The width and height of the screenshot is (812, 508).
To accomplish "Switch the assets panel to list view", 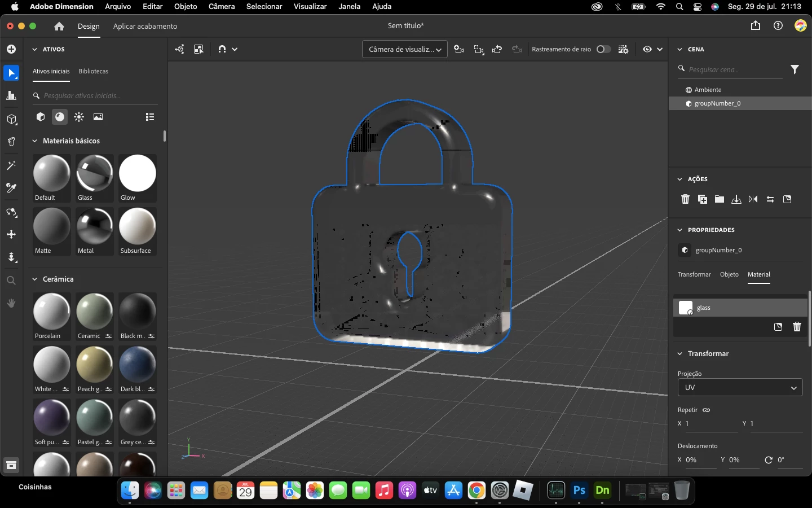I will (150, 117).
